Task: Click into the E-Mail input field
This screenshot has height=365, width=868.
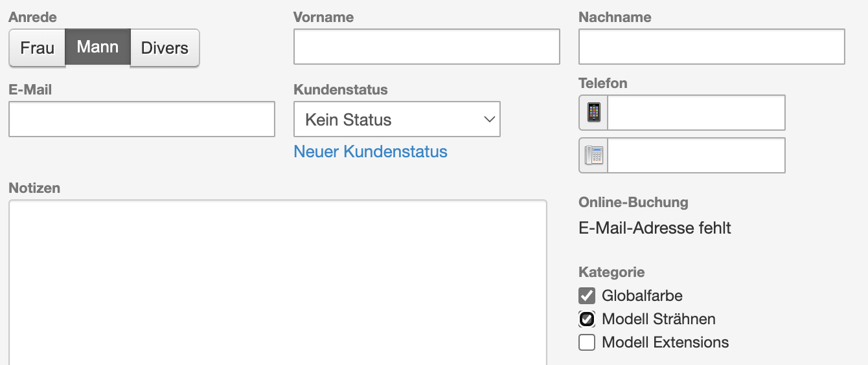Action: click(x=142, y=119)
